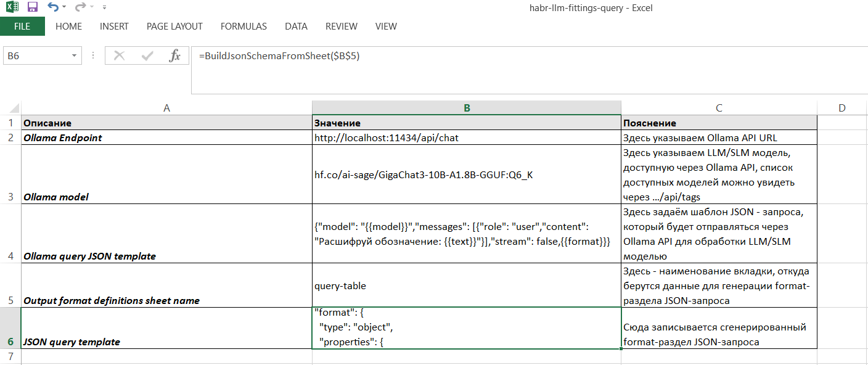The width and height of the screenshot is (868, 365).
Task: Select all cells with the corner triangle
Action: point(12,107)
